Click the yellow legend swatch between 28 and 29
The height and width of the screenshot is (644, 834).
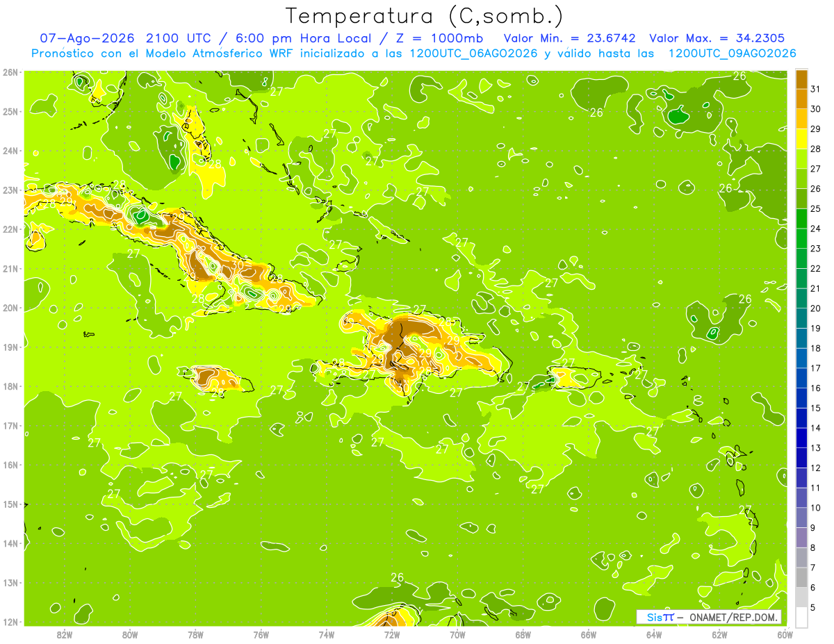801,138
